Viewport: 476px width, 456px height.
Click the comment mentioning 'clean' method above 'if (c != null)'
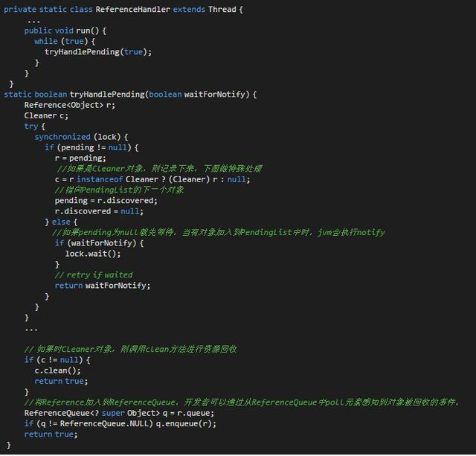click(x=131, y=350)
